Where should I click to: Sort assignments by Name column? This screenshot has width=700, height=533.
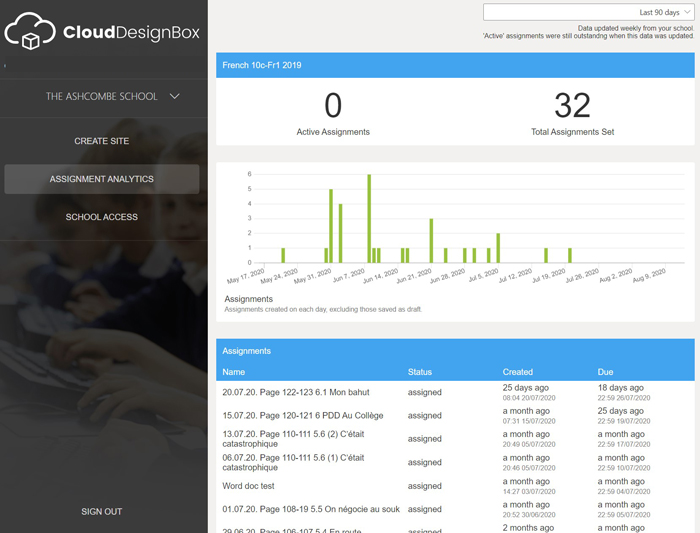(233, 372)
